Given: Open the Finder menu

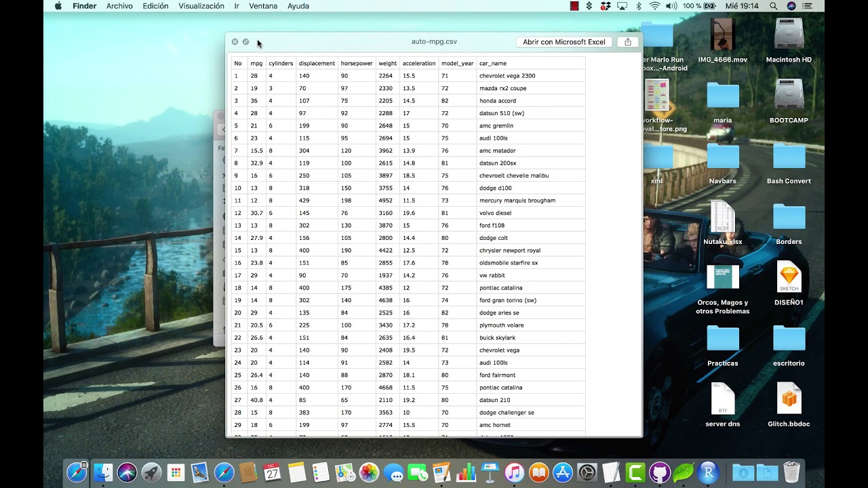Looking at the screenshot, I should click(85, 6).
